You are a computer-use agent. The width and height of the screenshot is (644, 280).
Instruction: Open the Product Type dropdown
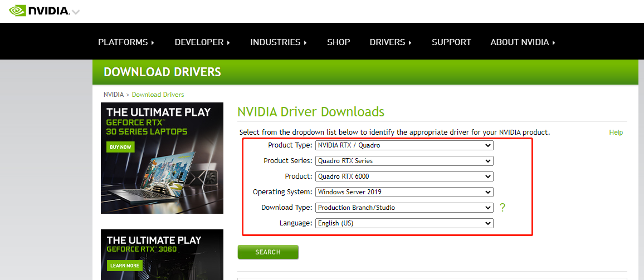tap(404, 145)
